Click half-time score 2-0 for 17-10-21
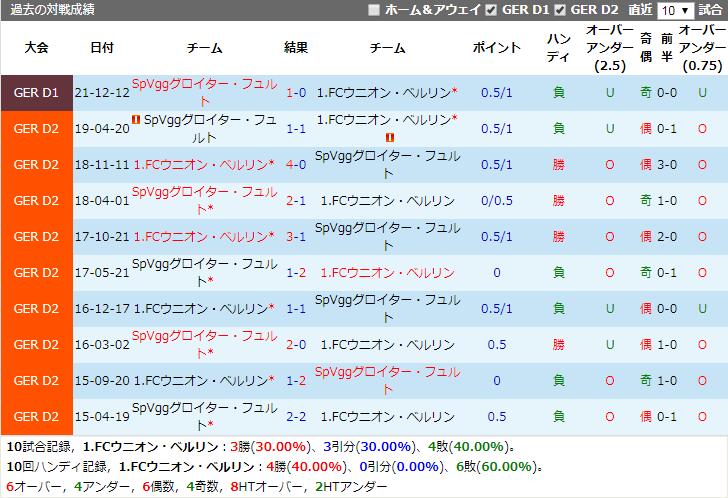This screenshot has height=498, width=728. coord(667,237)
